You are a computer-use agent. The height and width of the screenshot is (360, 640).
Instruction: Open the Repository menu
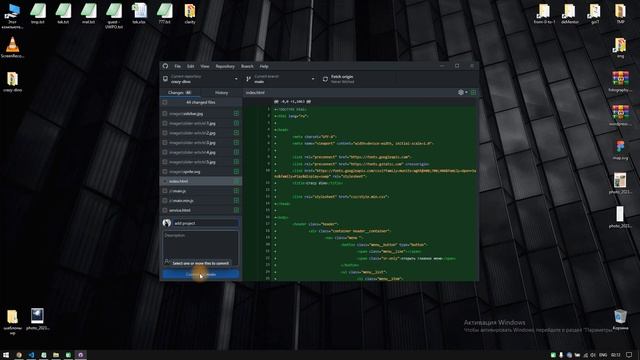(225, 66)
